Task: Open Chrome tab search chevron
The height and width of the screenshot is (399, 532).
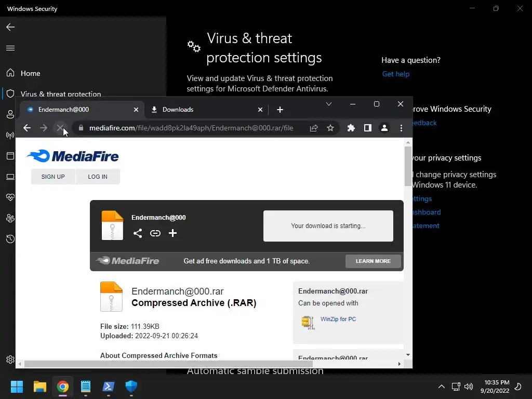Action: [329, 104]
